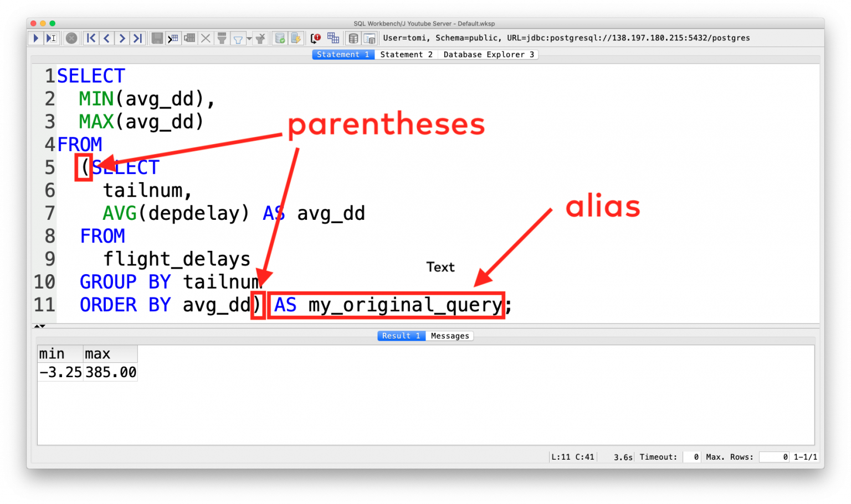Go to previous statement in history
The width and height of the screenshot is (851, 504).
pyautogui.click(x=106, y=38)
